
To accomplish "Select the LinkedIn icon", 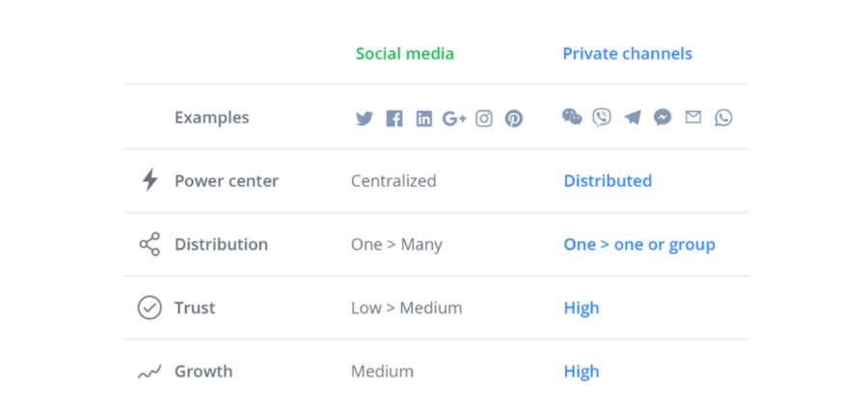I will [423, 119].
